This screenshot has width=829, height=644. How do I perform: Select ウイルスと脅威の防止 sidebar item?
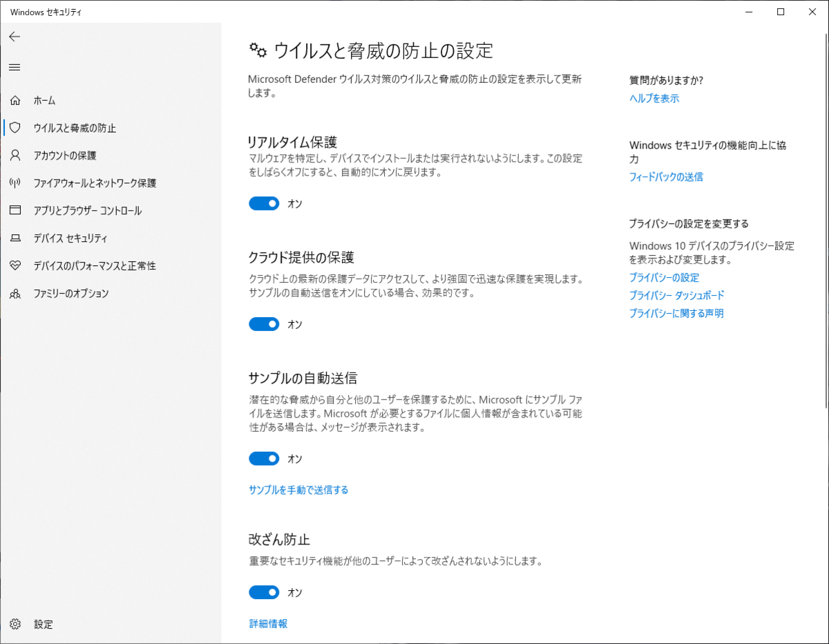[x=111, y=128]
